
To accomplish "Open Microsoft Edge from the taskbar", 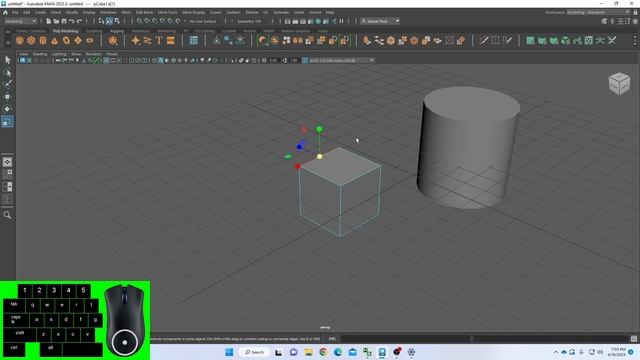I will click(x=338, y=352).
